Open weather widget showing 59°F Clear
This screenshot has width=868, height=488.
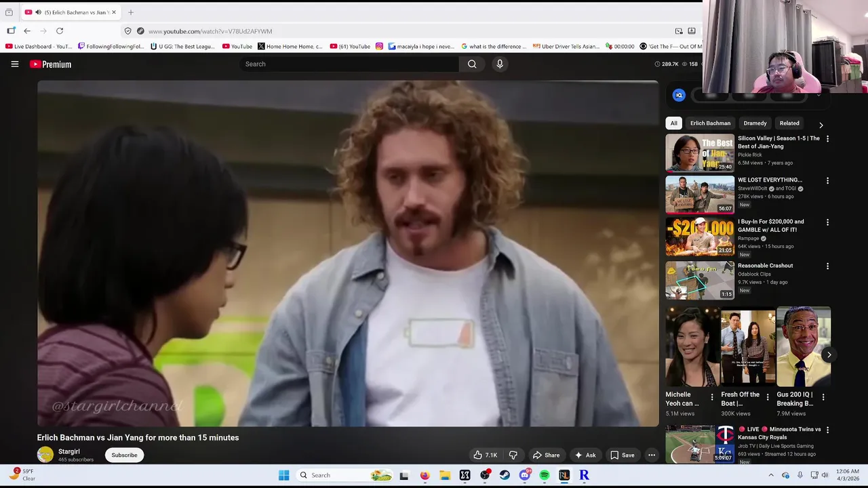click(23, 474)
